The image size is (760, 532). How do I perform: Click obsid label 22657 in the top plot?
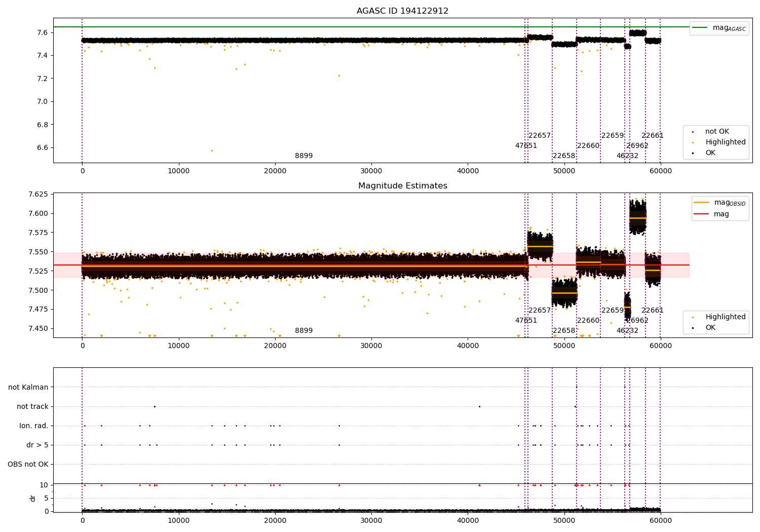coord(540,136)
